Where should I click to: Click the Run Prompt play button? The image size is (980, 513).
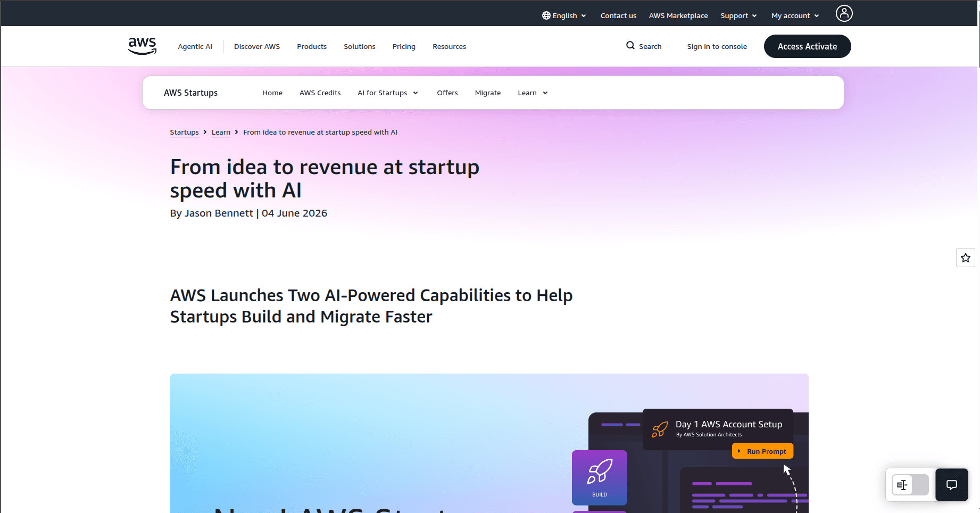click(x=762, y=451)
